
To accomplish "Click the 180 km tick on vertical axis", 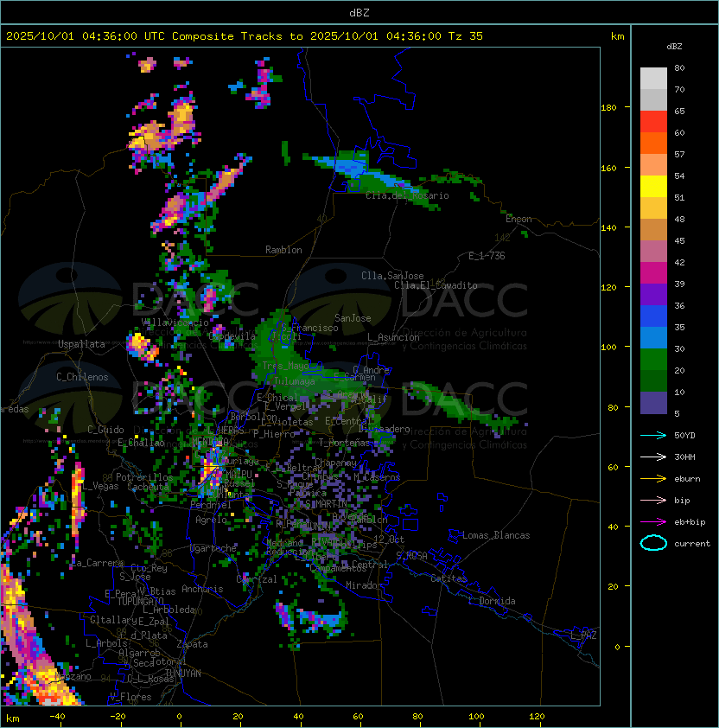I will pos(608,108).
